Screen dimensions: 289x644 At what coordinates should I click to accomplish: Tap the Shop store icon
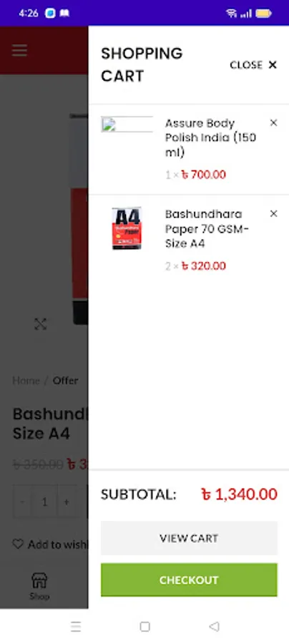pos(39,581)
